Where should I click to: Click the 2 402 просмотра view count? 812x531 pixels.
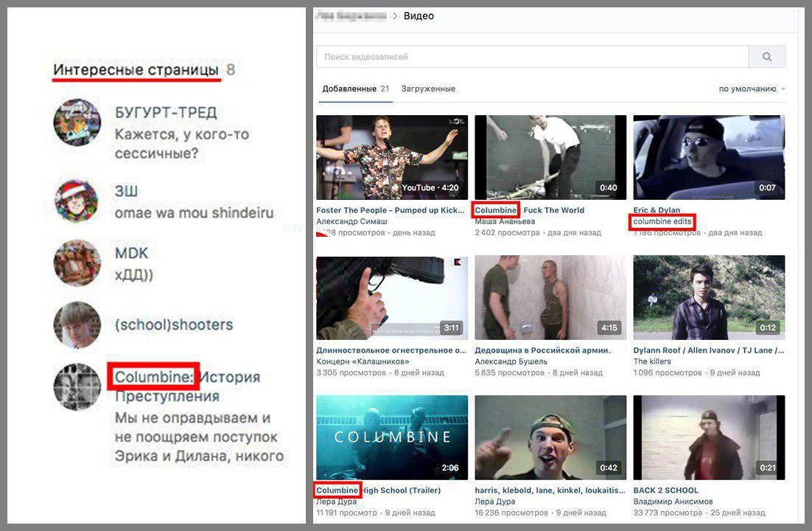tap(507, 233)
